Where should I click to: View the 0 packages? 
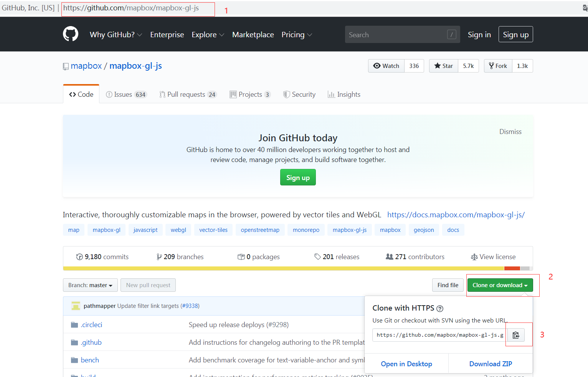[x=259, y=257]
